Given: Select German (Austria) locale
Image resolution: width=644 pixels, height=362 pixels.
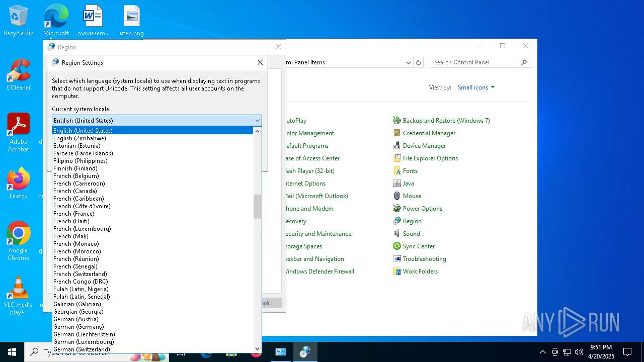Looking at the screenshot, I should point(152,319).
